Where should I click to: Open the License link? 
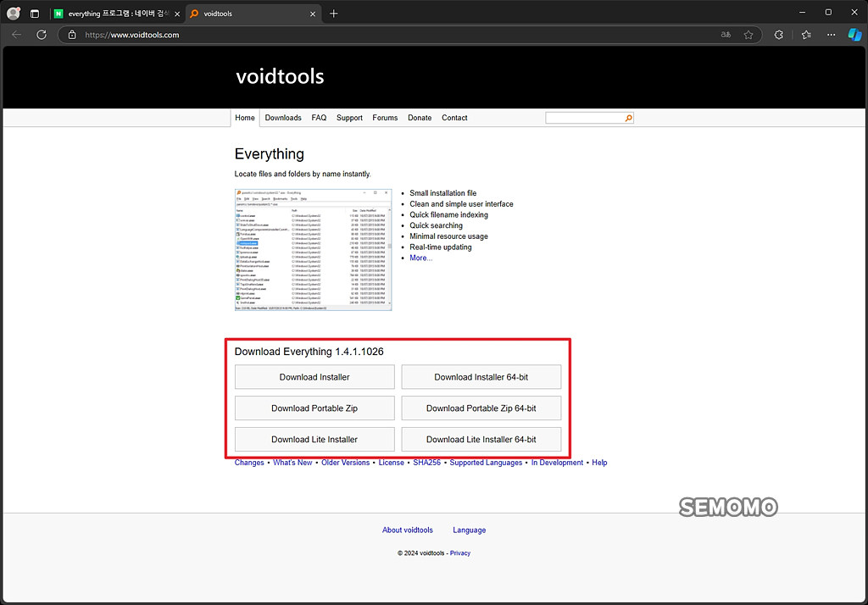click(392, 463)
